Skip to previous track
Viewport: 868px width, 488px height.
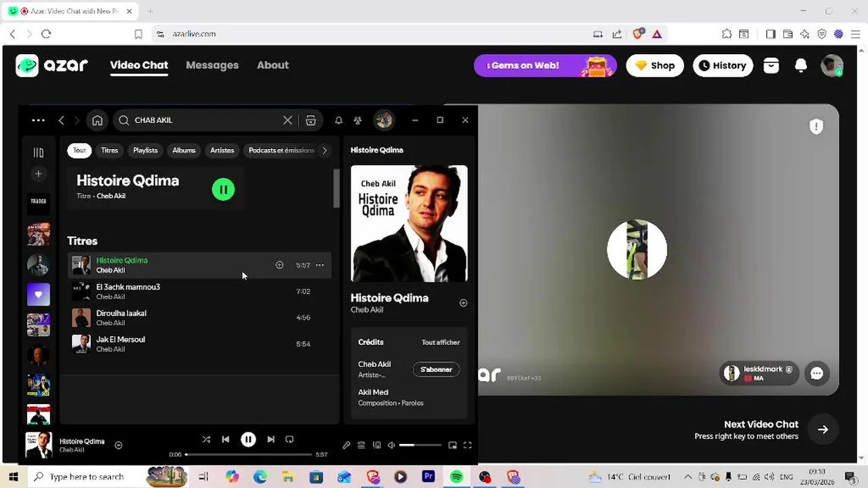(x=226, y=439)
